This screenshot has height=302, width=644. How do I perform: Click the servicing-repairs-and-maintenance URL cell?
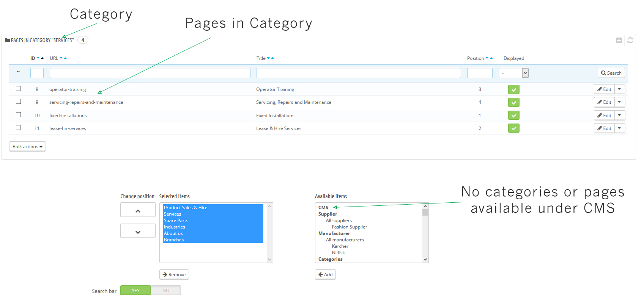pyautogui.click(x=86, y=102)
